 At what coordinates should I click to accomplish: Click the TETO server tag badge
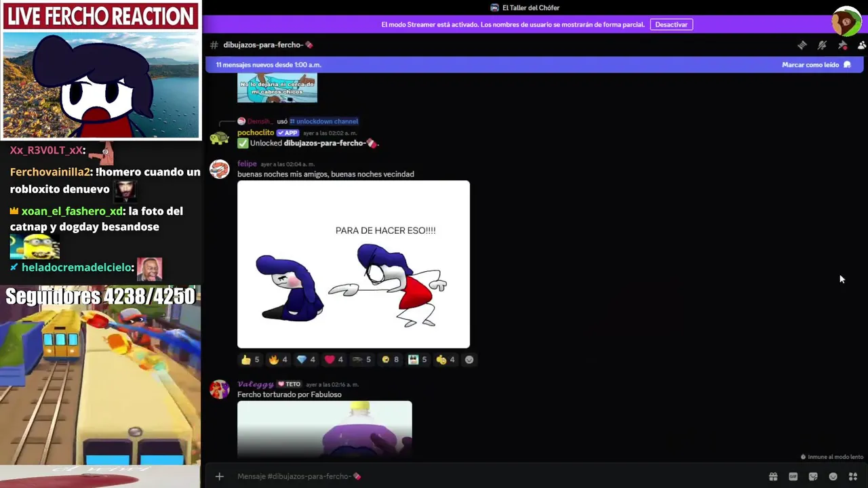(290, 384)
